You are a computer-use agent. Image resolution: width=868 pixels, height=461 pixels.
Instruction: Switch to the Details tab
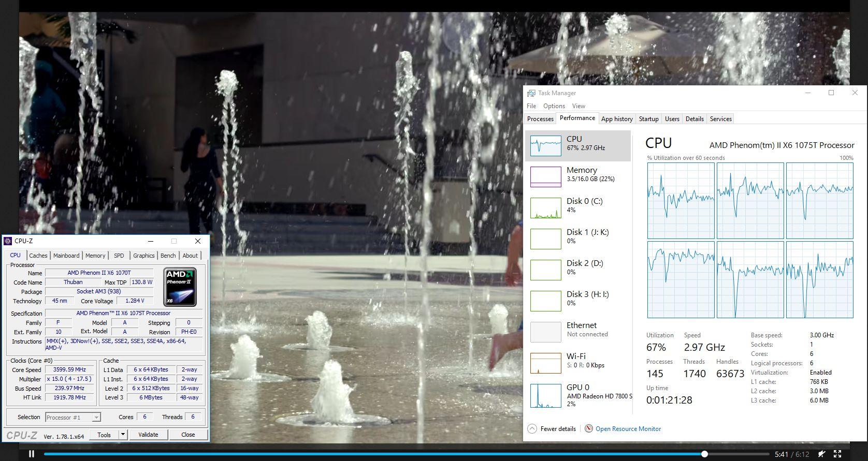point(695,119)
